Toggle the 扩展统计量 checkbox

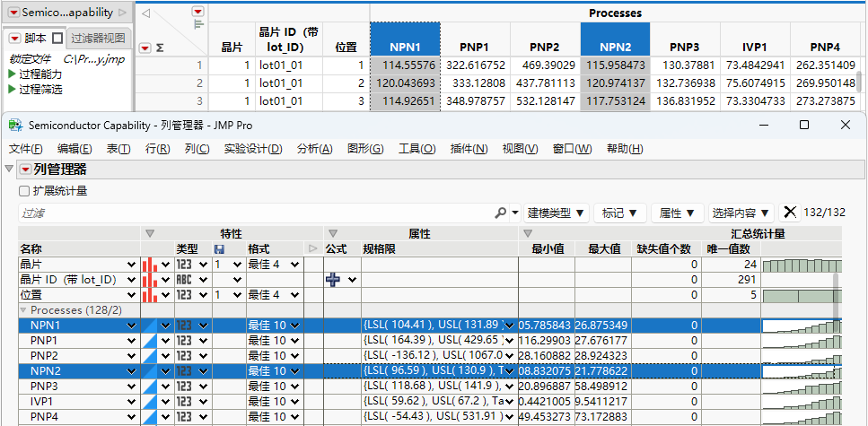24,191
